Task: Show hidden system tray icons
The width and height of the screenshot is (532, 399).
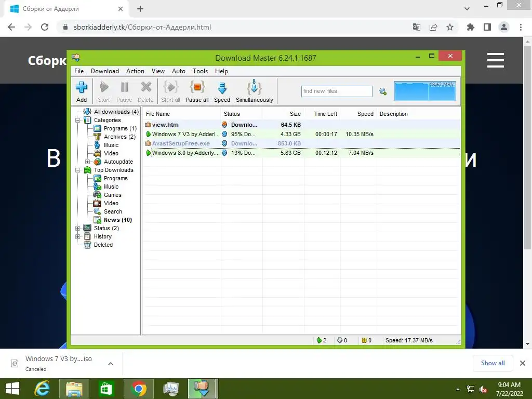Action: 458,389
